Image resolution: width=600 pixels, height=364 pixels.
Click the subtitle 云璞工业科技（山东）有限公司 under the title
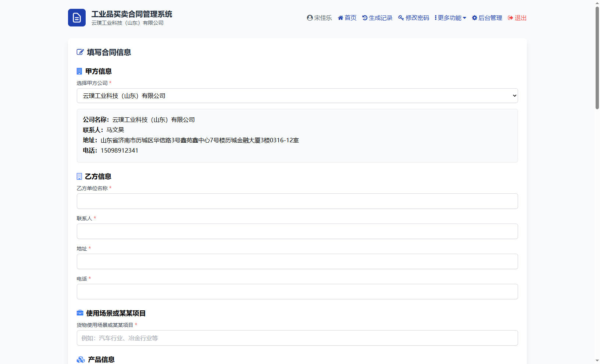tap(128, 23)
